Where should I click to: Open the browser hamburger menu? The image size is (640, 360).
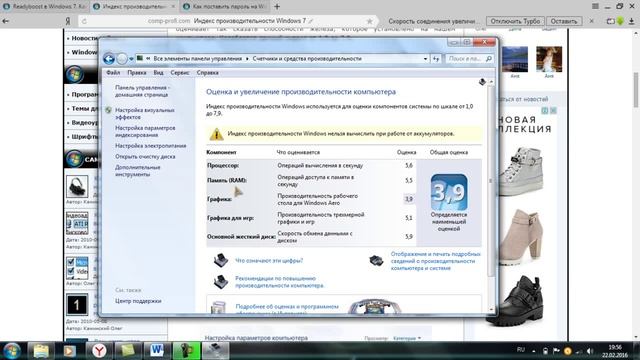point(596,6)
